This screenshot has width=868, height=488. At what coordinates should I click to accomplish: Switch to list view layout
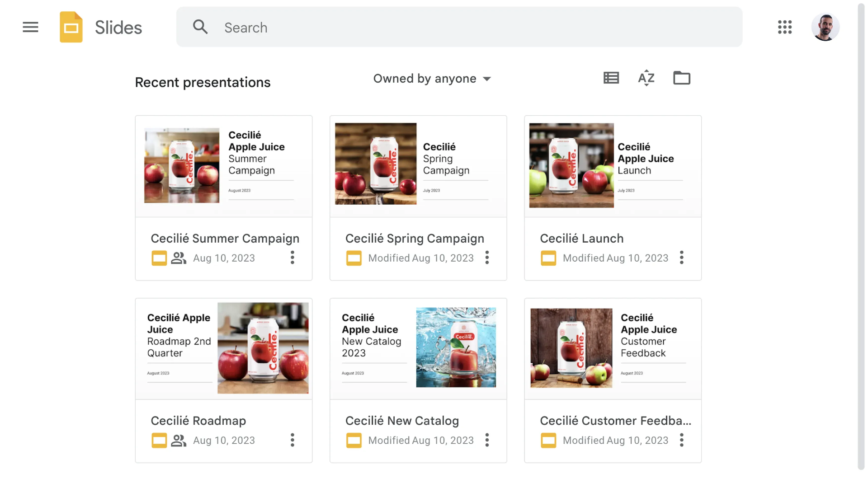pos(611,78)
